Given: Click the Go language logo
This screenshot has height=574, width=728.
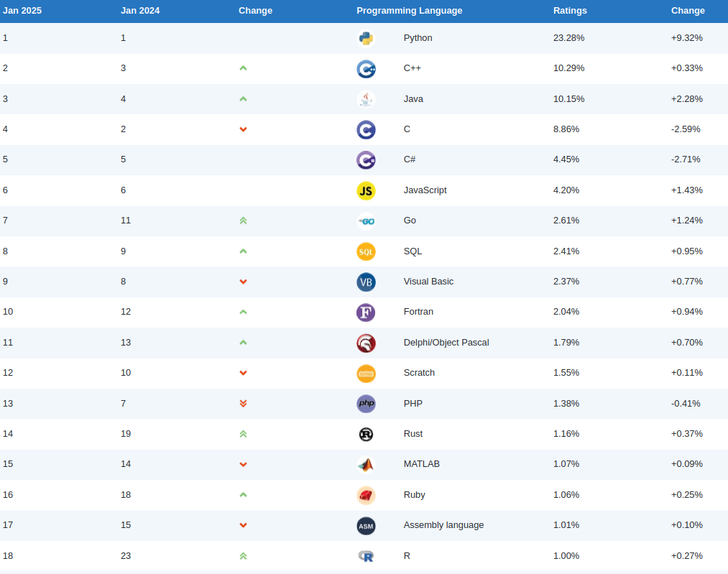Looking at the screenshot, I should (366, 221).
